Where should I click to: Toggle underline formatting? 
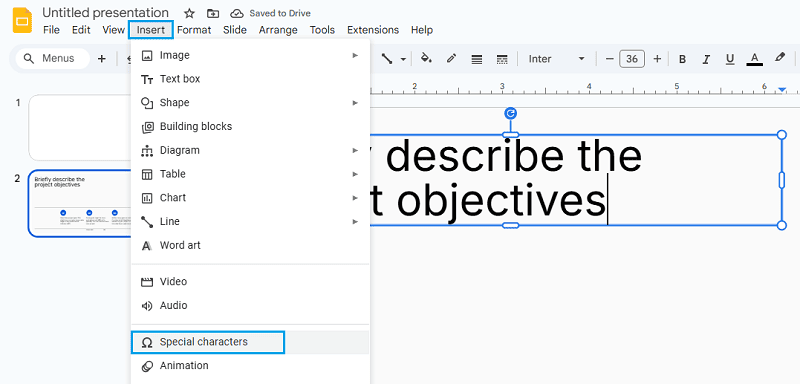[730, 59]
